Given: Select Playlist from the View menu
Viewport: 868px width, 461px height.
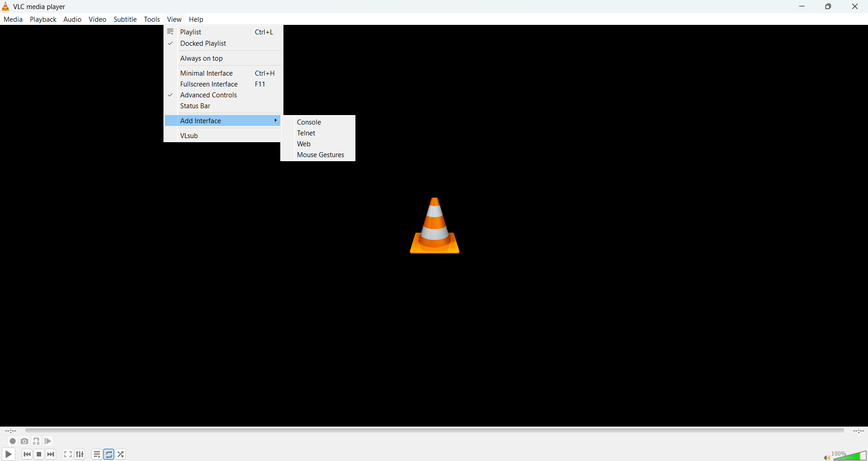Looking at the screenshot, I should tap(223, 32).
